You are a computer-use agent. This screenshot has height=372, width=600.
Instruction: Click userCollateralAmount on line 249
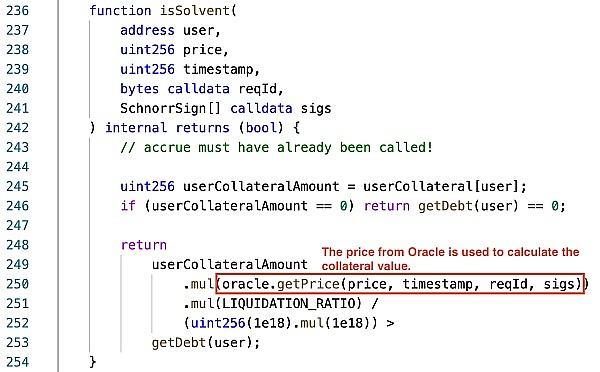[230, 264]
